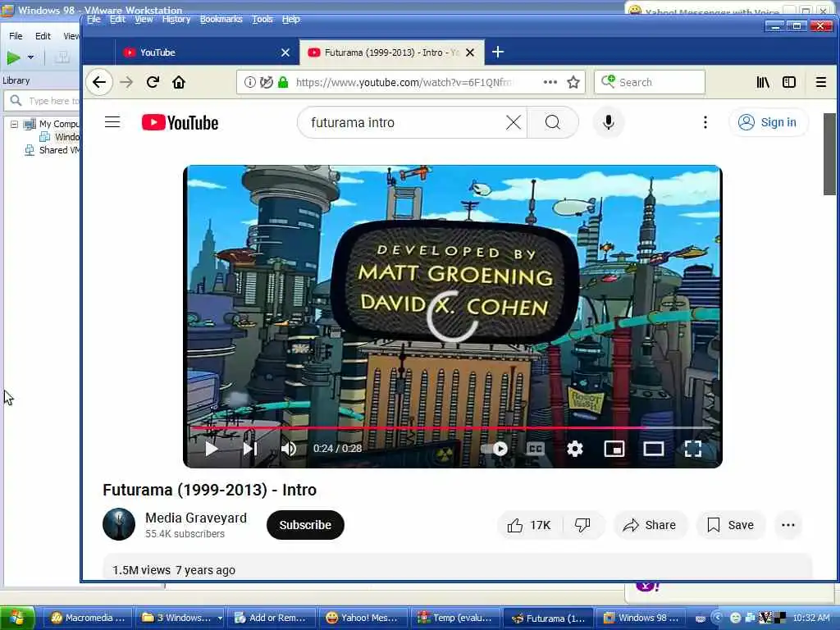The height and width of the screenshot is (630, 840).
Task: Open Add or Remove taskbar item
Action: [x=271, y=618]
